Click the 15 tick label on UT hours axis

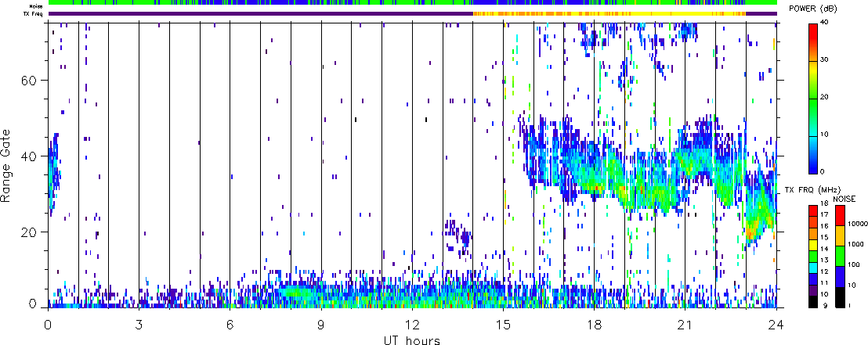pyautogui.click(x=503, y=324)
